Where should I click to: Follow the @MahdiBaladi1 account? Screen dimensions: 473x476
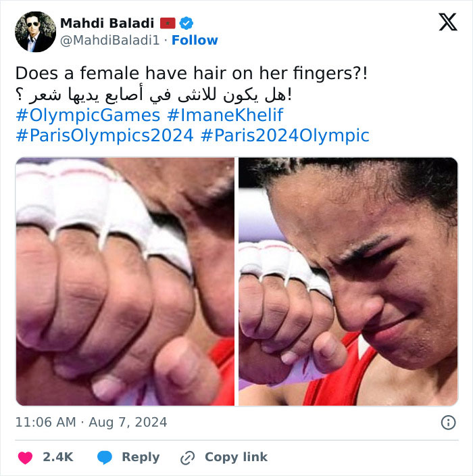[195, 40]
